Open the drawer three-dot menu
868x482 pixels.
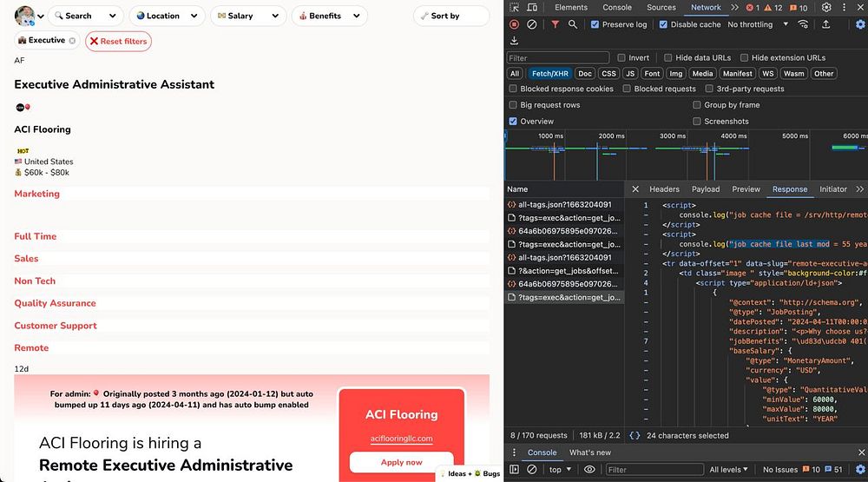click(x=514, y=452)
